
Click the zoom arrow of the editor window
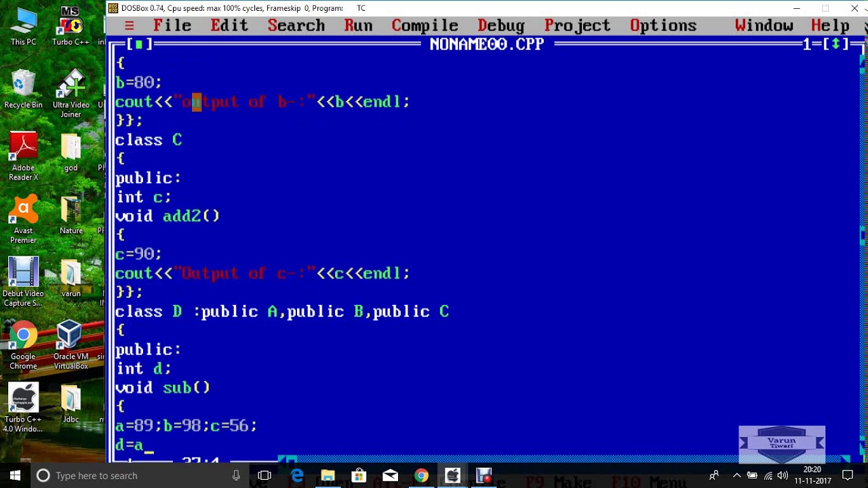point(836,45)
